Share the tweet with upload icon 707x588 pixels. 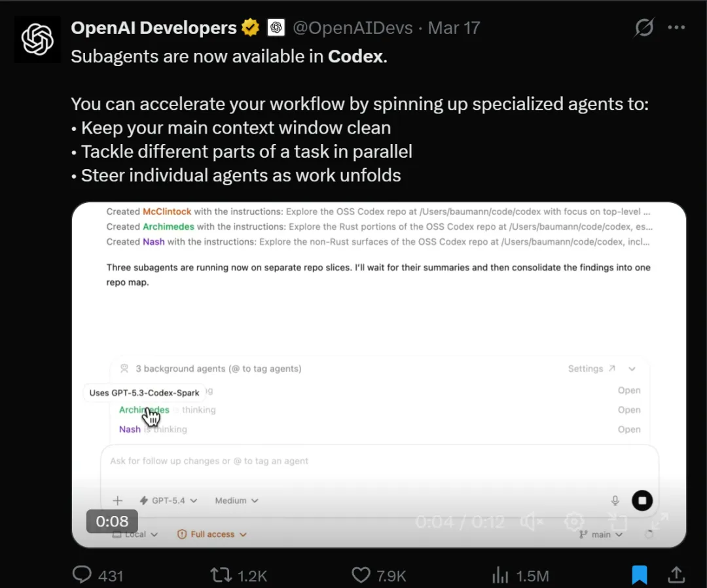676,575
